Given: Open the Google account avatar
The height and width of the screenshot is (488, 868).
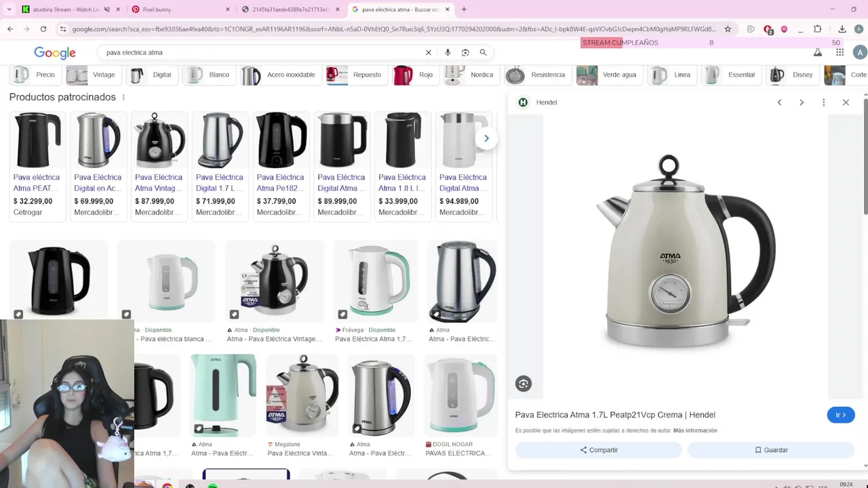Looking at the screenshot, I should pyautogui.click(x=860, y=52).
